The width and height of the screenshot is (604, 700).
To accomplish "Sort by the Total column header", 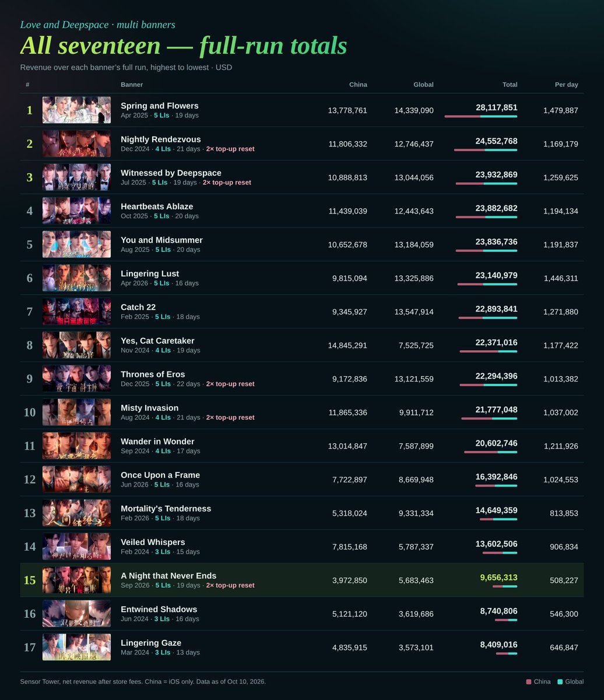I will coord(510,85).
